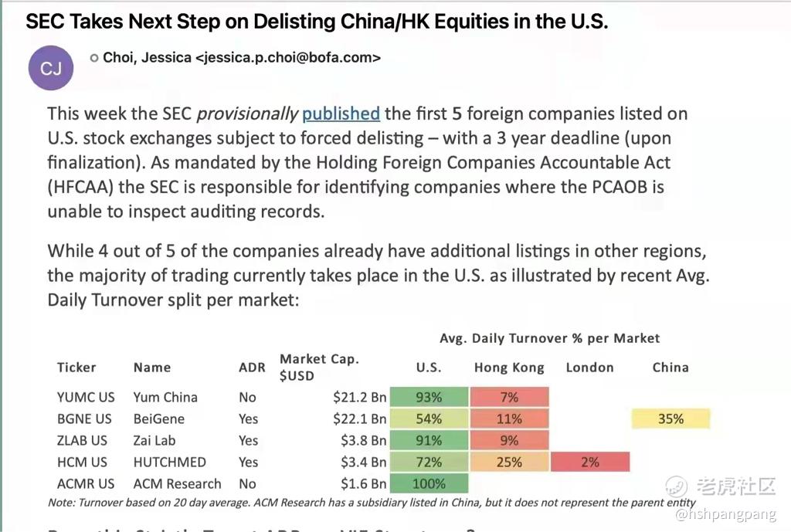Click BeiGene's 35% yellow China cell
Viewport: 791px width, 532px height.
[x=670, y=418]
